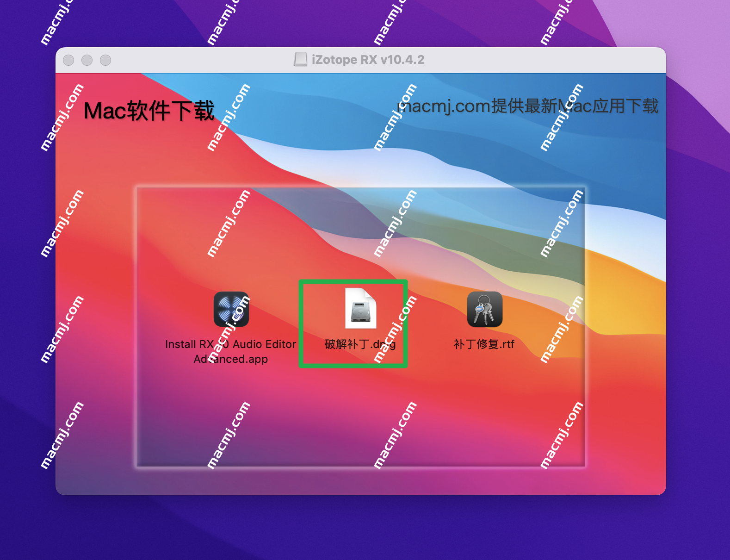This screenshot has height=560, width=730.
Task: Select the 破解补丁.dmg disk image icon
Action: [361, 308]
